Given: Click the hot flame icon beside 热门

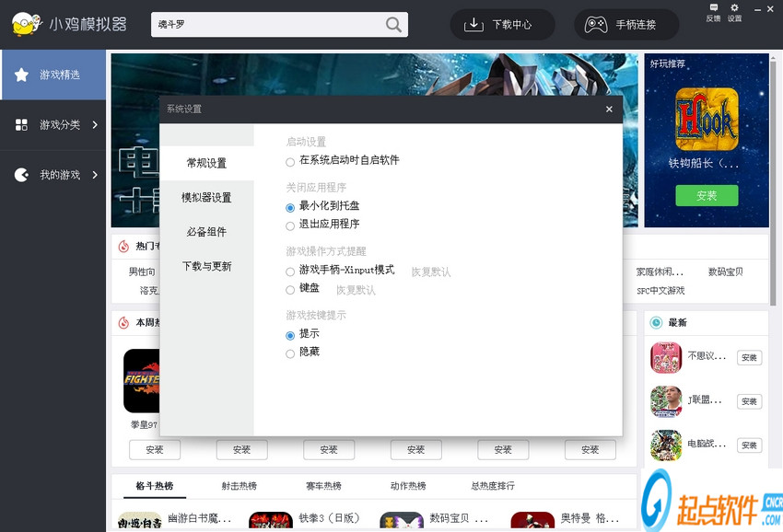Looking at the screenshot, I should click(x=123, y=246).
